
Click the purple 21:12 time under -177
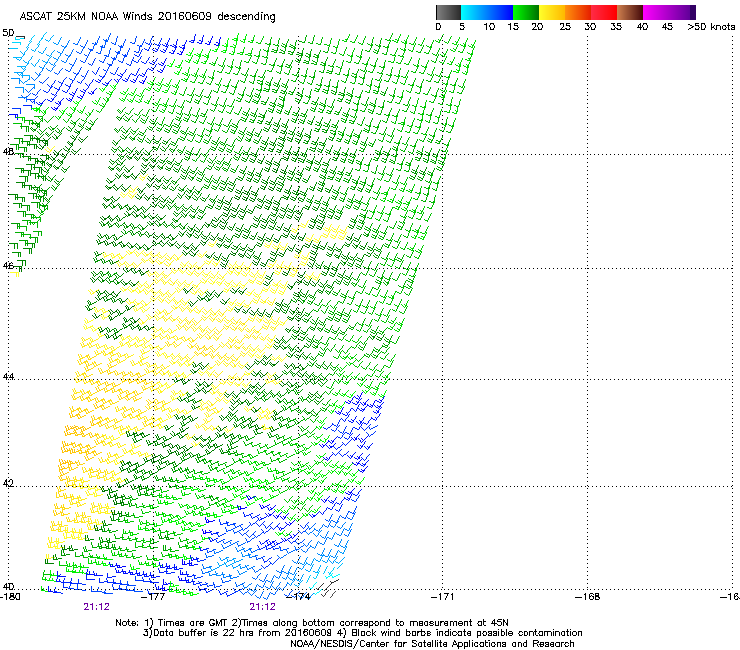[97, 607]
